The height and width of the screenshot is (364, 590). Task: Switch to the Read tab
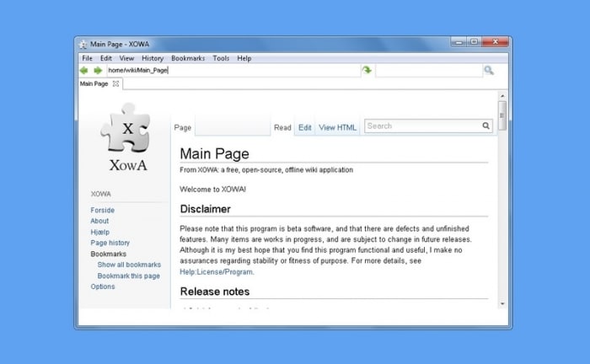[x=282, y=127]
